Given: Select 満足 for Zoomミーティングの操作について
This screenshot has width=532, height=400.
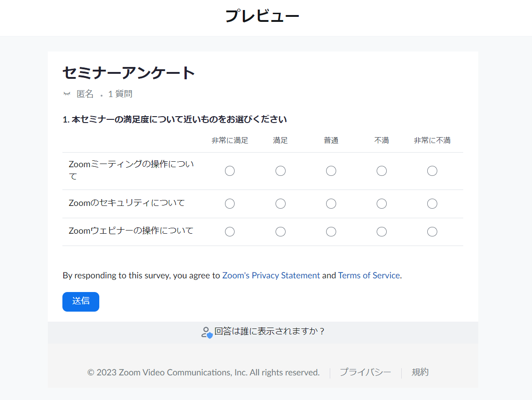Looking at the screenshot, I should (x=280, y=171).
